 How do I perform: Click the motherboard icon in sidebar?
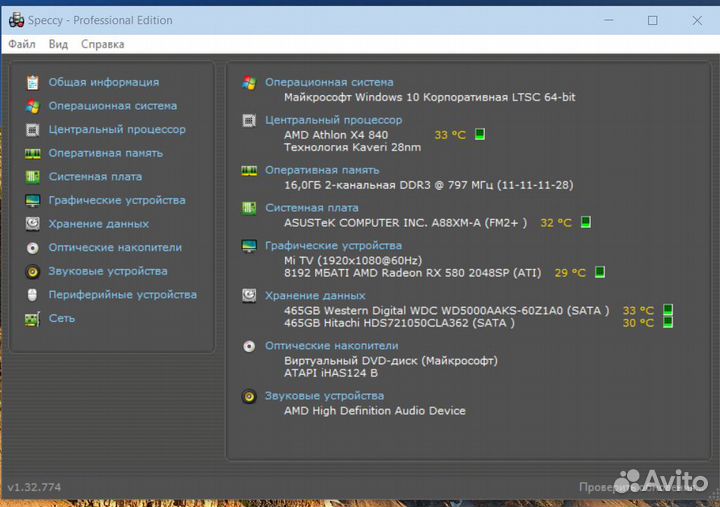33,177
